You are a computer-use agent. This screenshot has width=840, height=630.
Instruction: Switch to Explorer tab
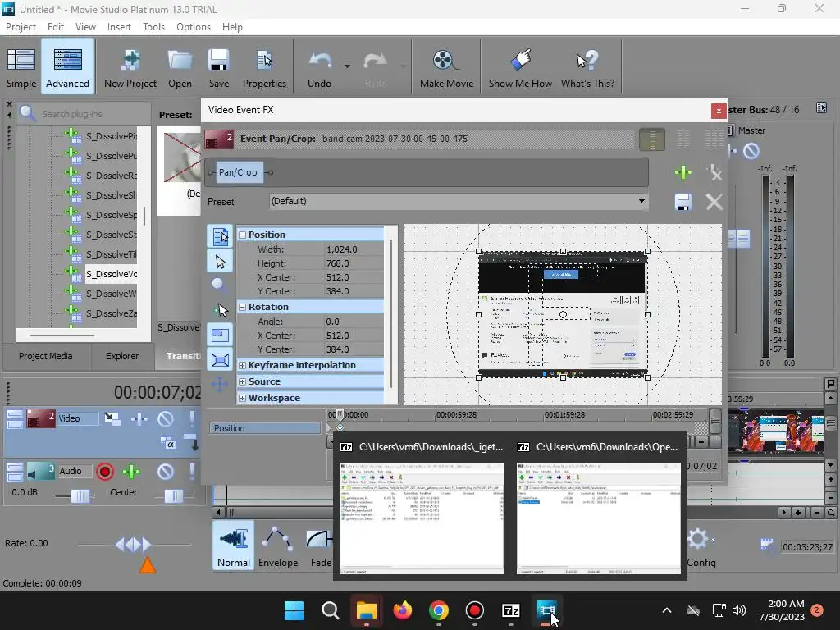point(122,356)
